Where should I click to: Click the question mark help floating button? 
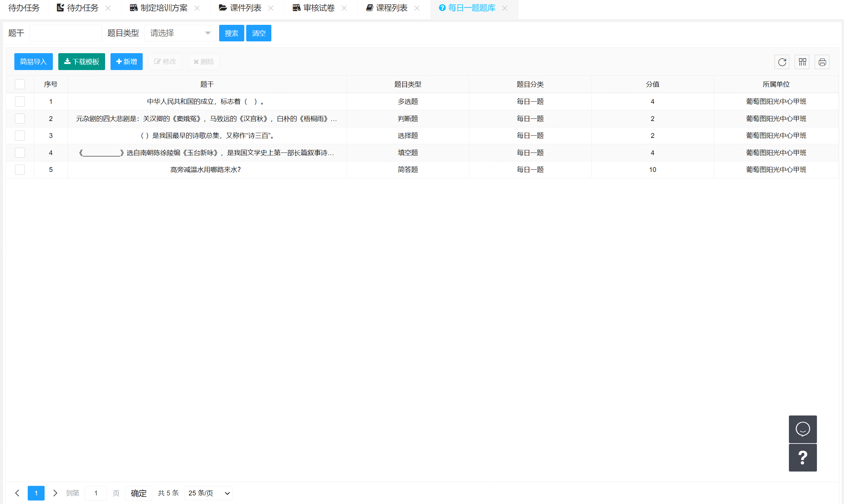pyautogui.click(x=803, y=458)
